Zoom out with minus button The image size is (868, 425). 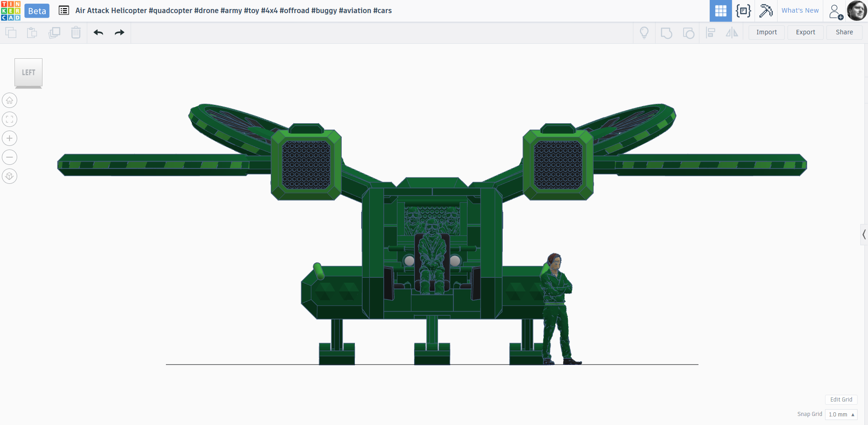9,157
